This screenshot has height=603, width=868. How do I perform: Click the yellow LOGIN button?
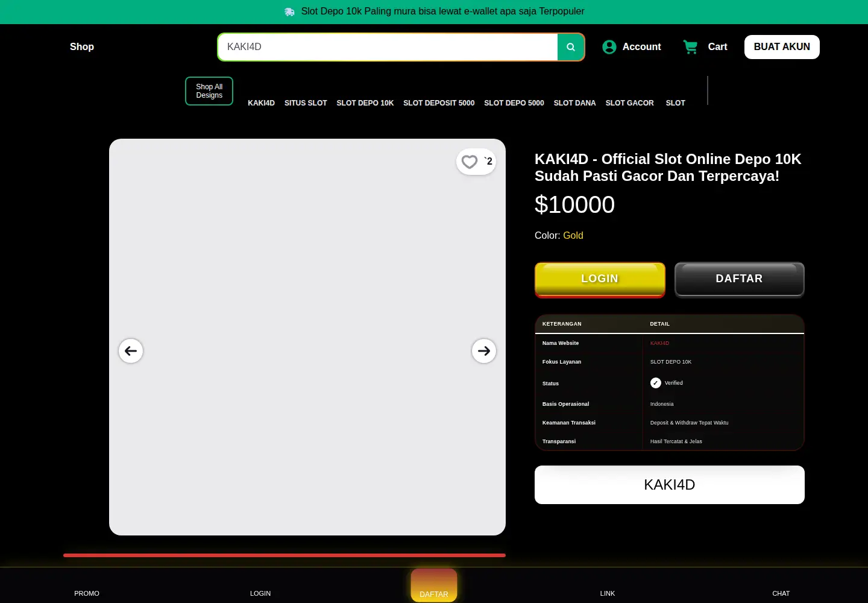pos(600,279)
